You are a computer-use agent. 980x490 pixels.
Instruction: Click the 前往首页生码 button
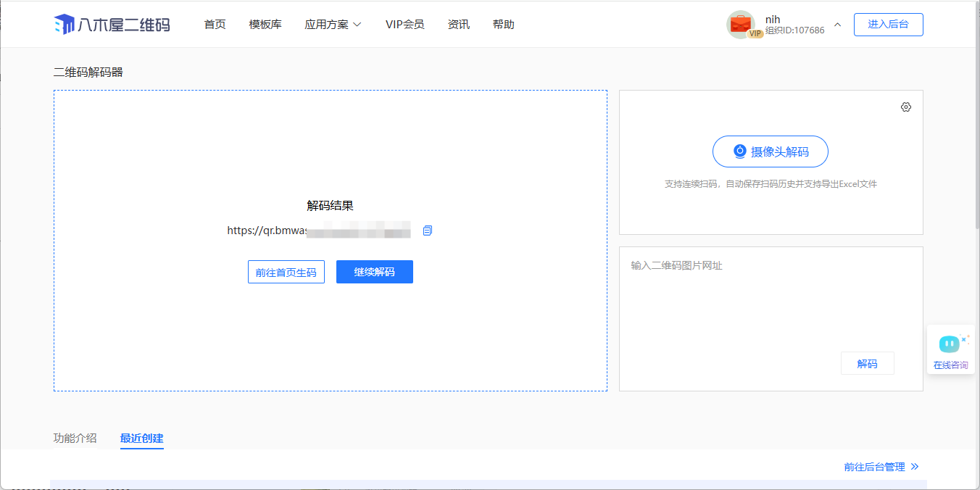286,273
